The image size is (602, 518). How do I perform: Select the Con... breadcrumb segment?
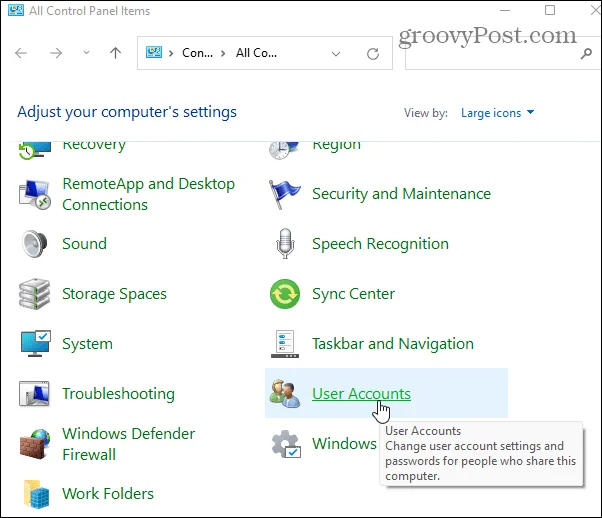[197, 53]
